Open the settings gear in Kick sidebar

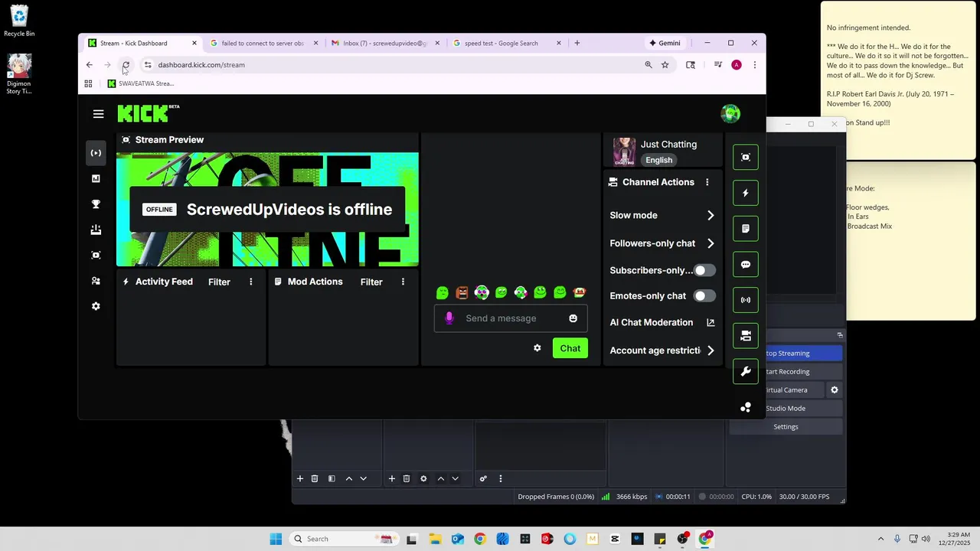pyautogui.click(x=96, y=306)
